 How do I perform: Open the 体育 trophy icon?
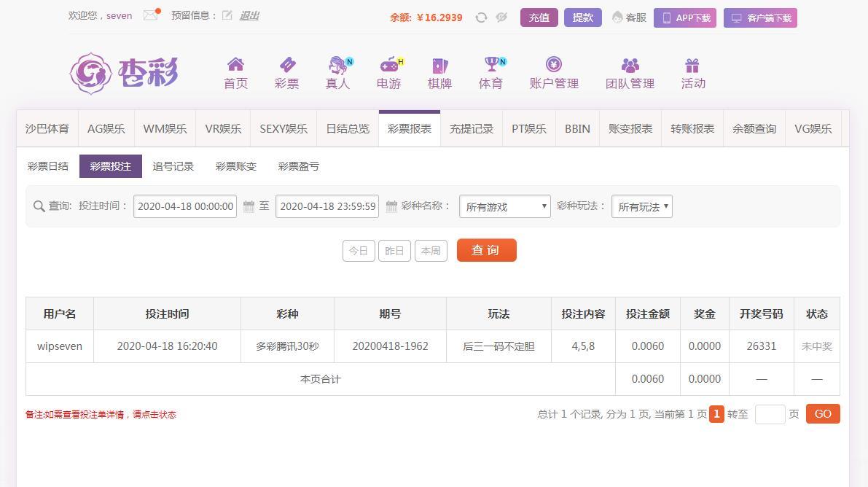tap(492, 65)
